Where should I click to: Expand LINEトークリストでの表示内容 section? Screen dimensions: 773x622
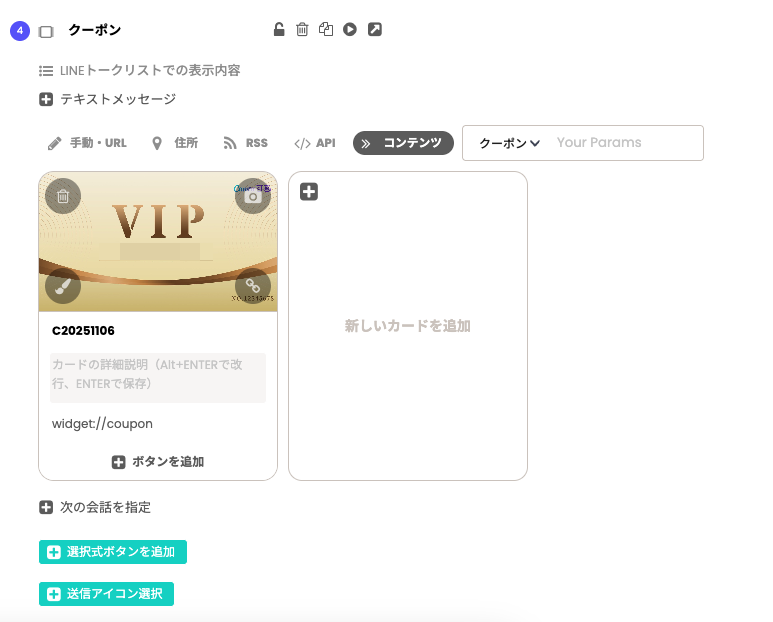pyautogui.click(x=140, y=71)
